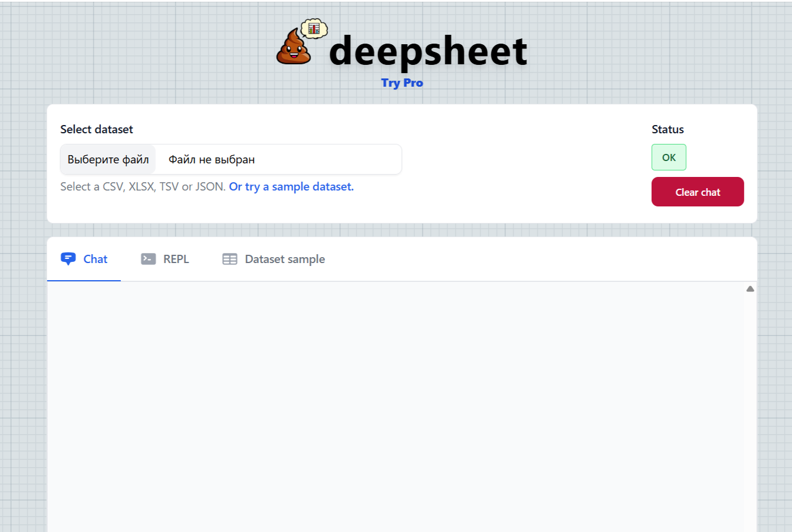Click the deepsheet title heading
Image resolution: width=792 pixels, height=532 pixels.
pyautogui.click(x=428, y=51)
